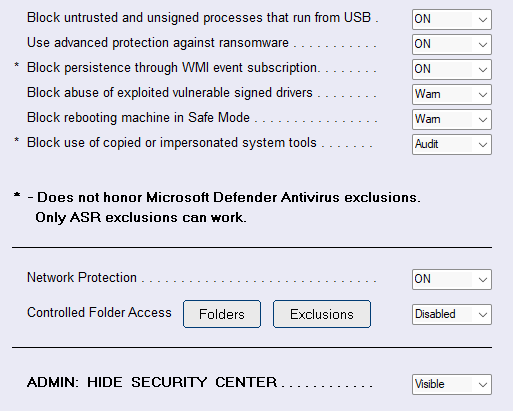Click the arrow of the Disabled dropdown

click(x=482, y=315)
